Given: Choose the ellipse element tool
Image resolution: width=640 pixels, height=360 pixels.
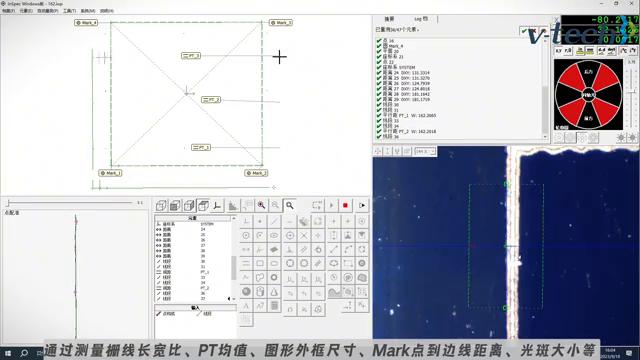Looking at the screenshot, I should point(274,236).
